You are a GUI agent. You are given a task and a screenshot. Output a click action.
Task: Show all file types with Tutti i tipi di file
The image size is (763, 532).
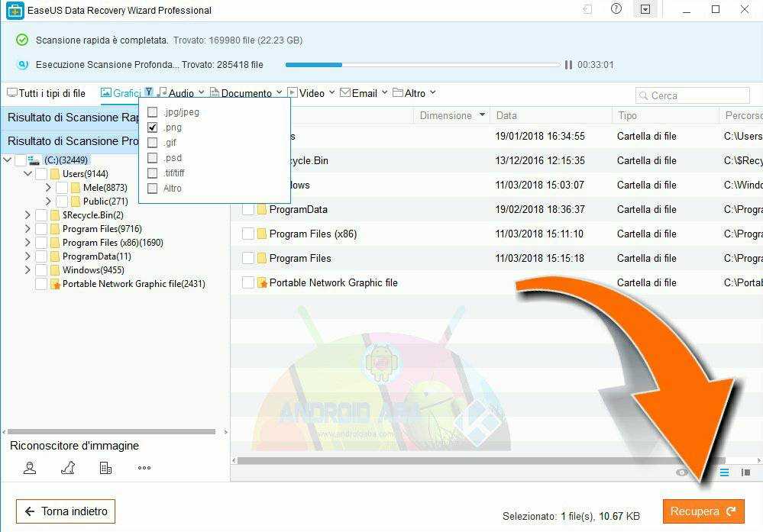pyautogui.click(x=47, y=93)
